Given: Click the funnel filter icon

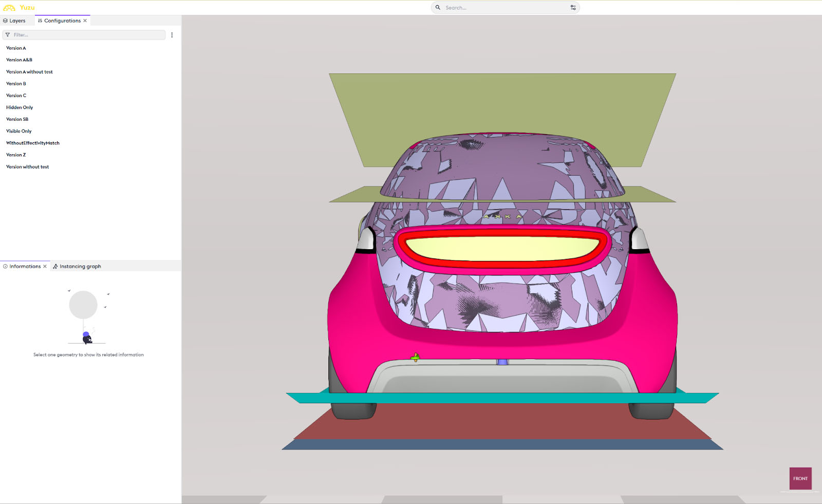Looking at the screenshot, I should coord(8,35).
